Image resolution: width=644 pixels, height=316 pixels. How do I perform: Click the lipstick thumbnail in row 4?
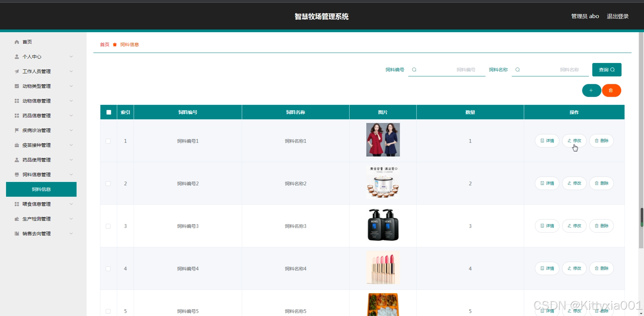(x=383, y=267)
